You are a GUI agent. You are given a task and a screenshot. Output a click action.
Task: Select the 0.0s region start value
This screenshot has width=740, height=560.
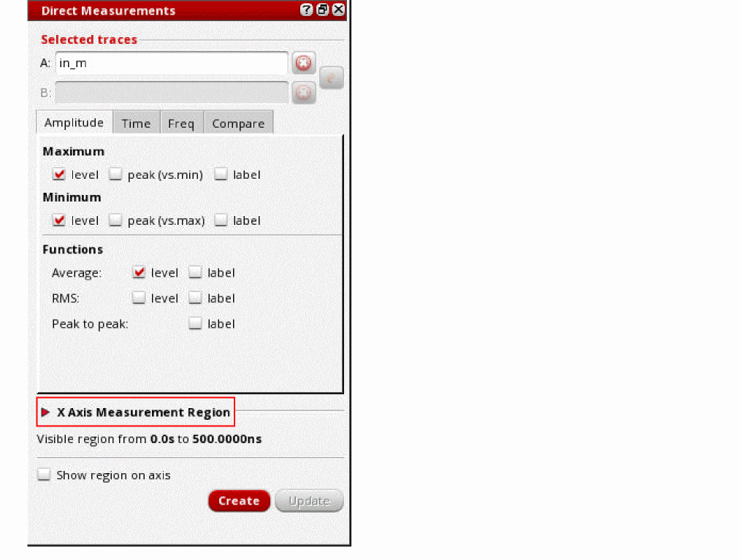click(x=162, y=440)
